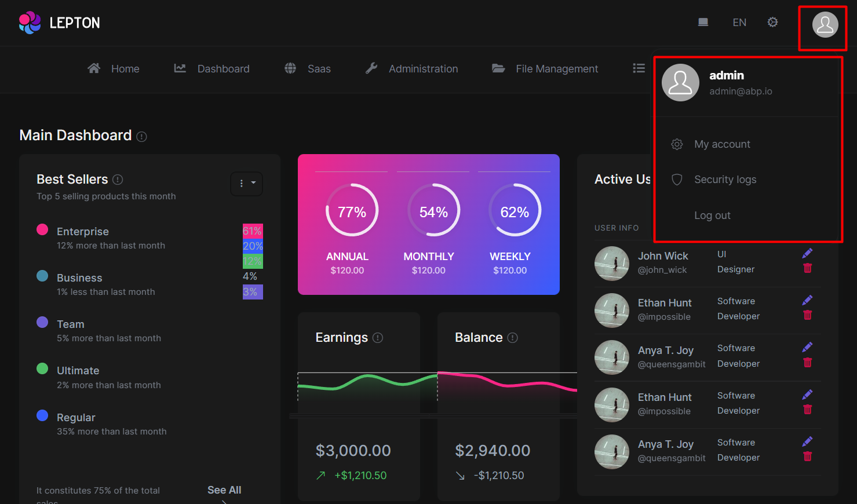Edit John Wick using the pencil icon

[807, 253]
